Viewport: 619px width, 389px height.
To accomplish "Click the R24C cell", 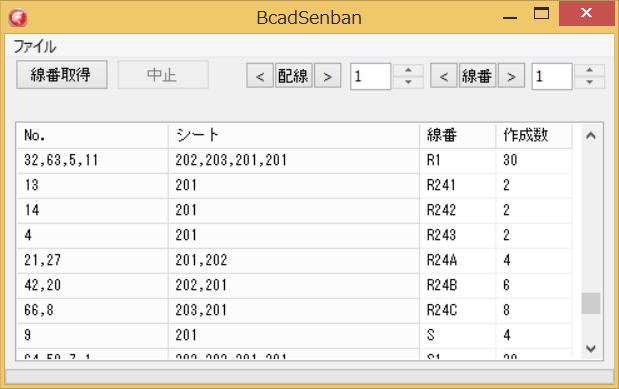I will click(x=458, y=310).
